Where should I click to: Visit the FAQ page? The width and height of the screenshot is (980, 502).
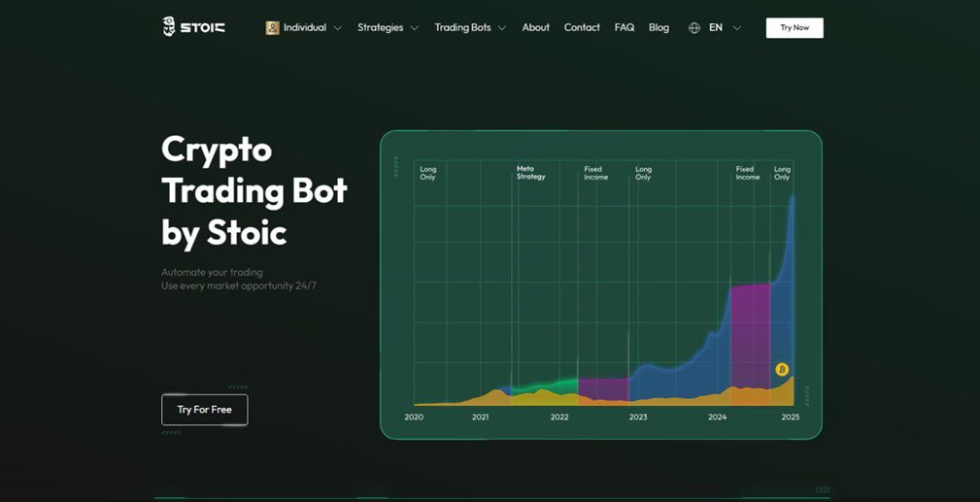click(x=625, y=27)
